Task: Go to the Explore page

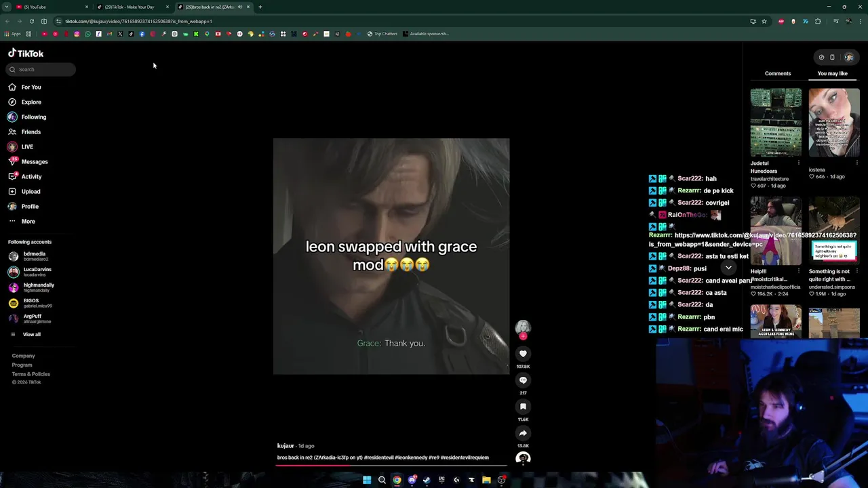Action: click(24, 102)
